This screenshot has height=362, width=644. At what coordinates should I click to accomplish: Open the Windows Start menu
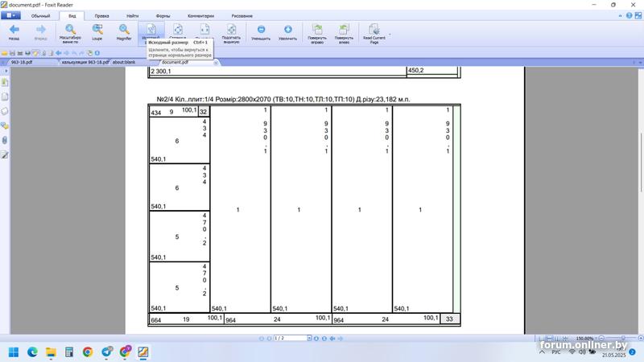pyautogui.click(x=14, y=352)
